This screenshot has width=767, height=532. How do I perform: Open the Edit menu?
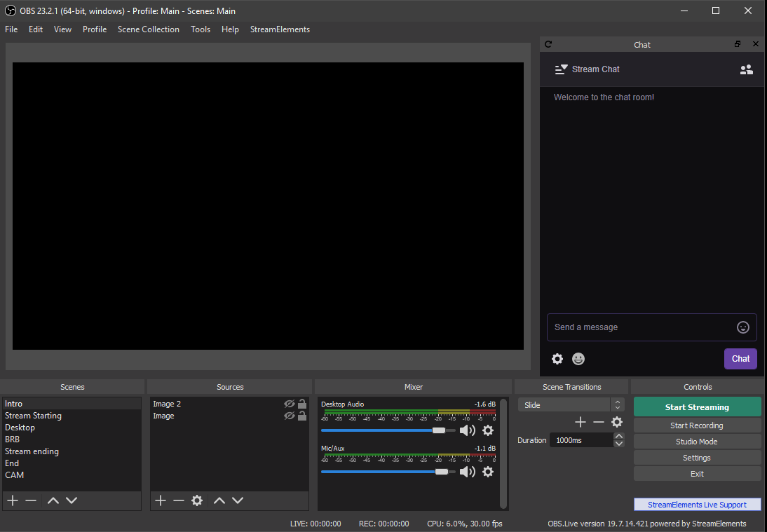[36, 29]
